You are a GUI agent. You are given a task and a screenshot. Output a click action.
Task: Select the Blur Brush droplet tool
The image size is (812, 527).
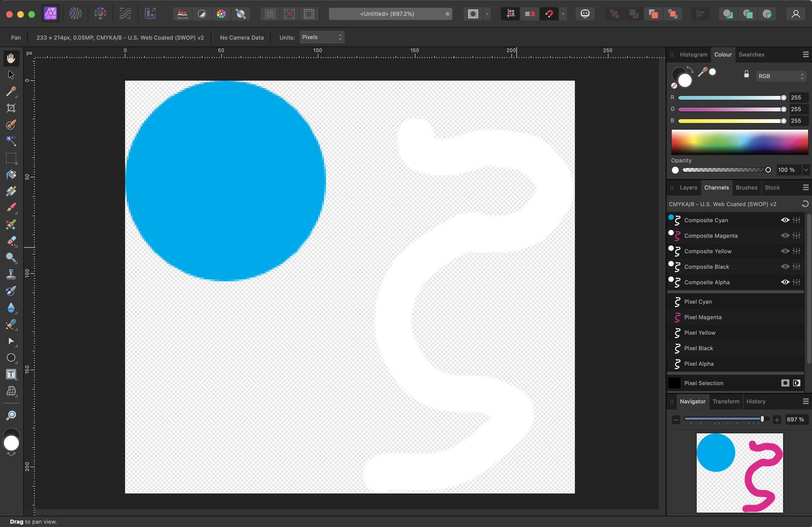point(11,308)
